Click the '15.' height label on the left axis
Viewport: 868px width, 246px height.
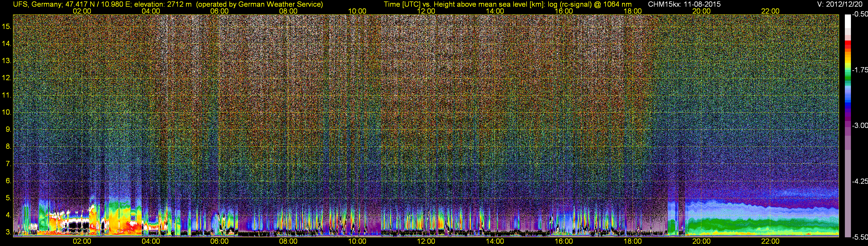(7, 27)
